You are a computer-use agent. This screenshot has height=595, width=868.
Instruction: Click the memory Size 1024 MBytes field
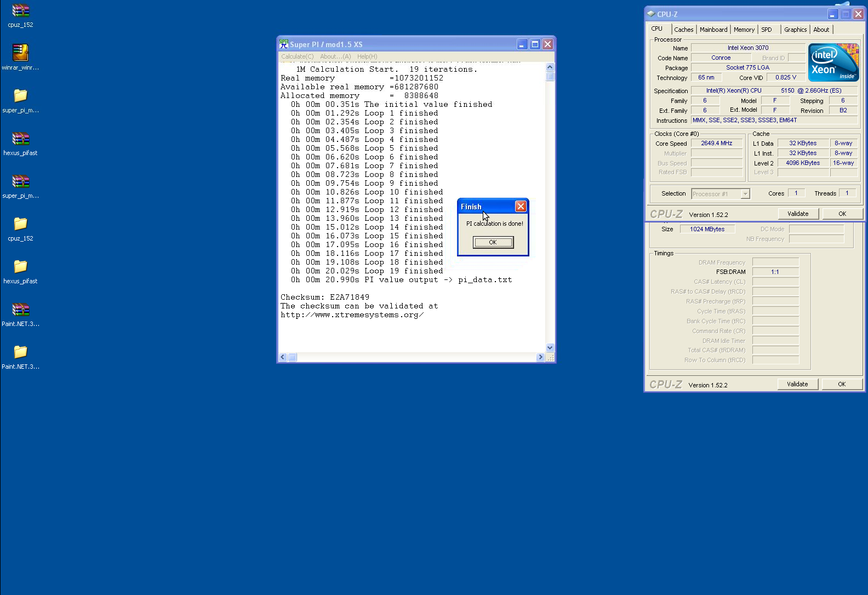707,229
